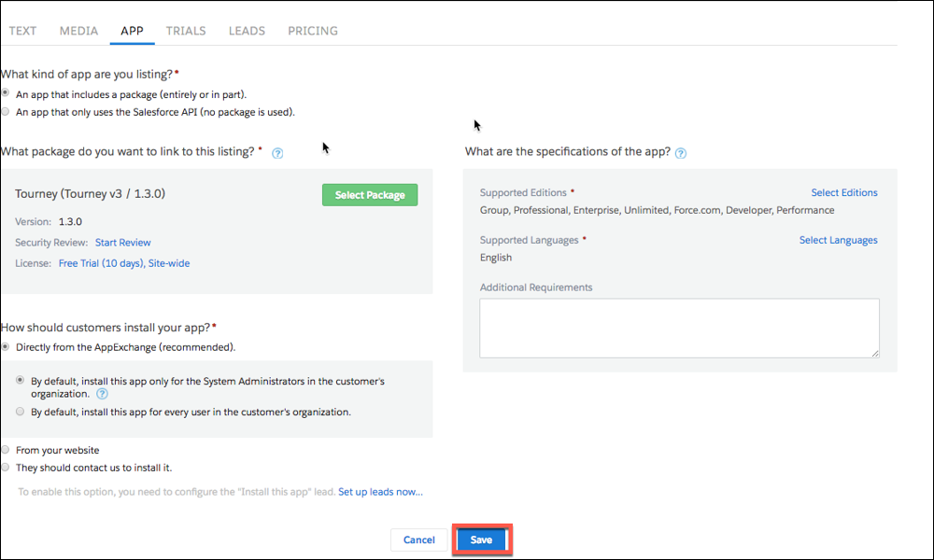Choose 'An app that includes a package' option

pos(6,92)
